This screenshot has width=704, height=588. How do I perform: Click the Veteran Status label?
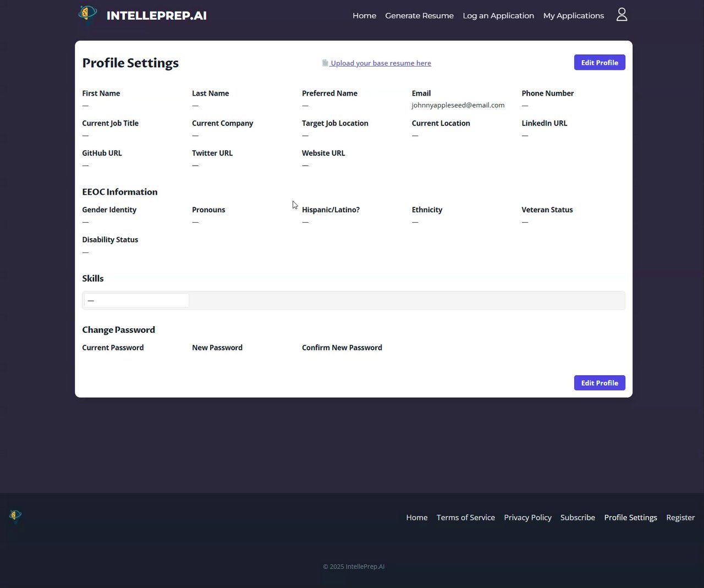point(547,210)
